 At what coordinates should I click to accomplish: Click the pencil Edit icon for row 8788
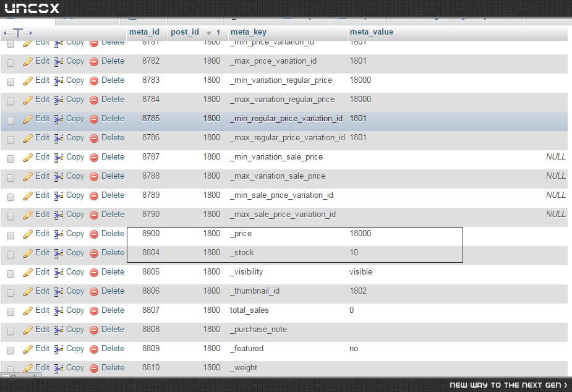point(28,177)
